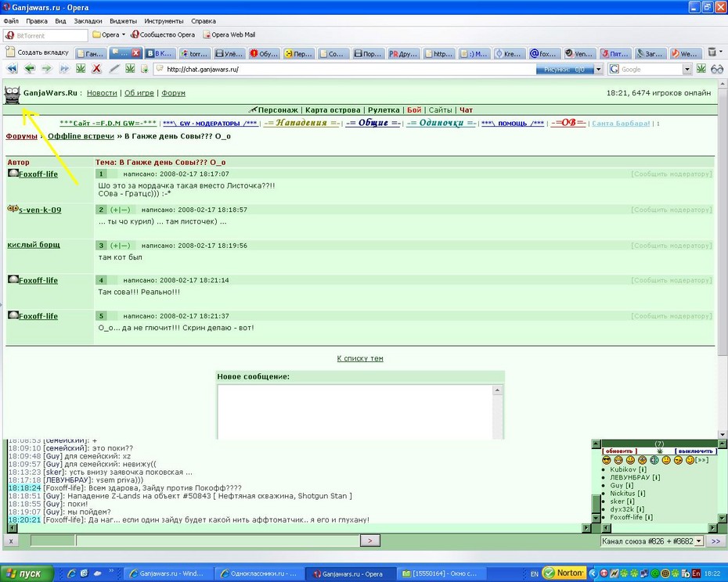Image resolution: width=728 pixels, height=582 pixels.
Task: Click (+|−) rating on post 3
Action: [x=121, y=246]
